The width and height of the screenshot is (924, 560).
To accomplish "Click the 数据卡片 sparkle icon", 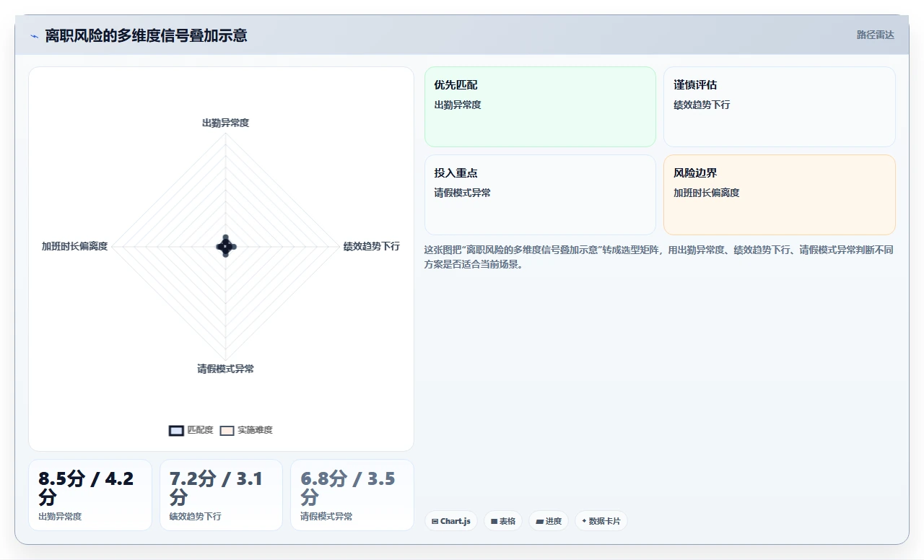I will (584, 521).
